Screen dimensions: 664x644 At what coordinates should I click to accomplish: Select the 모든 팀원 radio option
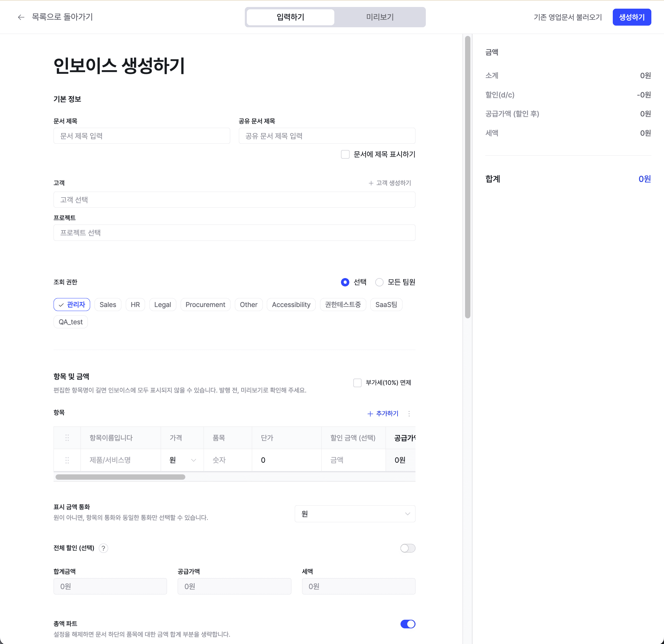click(379, 282)
